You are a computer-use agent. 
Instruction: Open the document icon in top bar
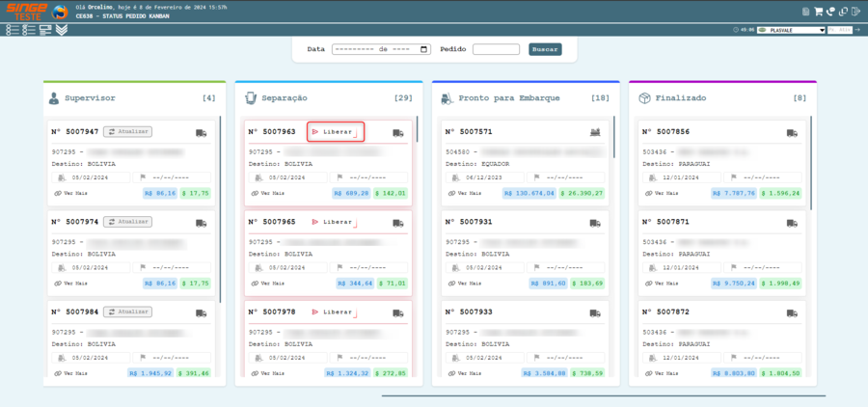tap(805, 12)
